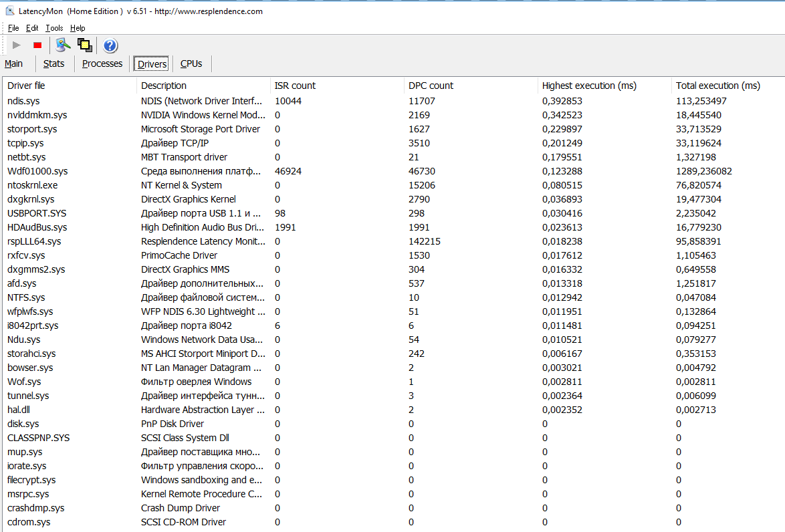
Task: Select the crashdmp.sys driver row
Action: (393, 507)
